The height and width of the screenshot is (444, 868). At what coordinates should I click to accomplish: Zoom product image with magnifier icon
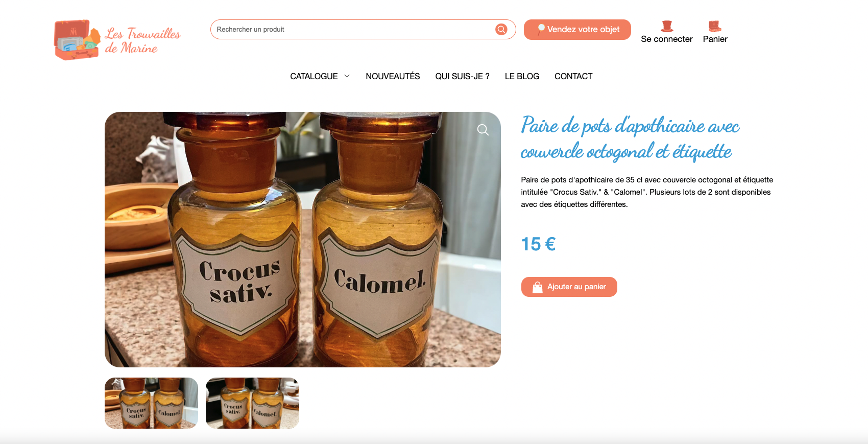coord(483,130)
